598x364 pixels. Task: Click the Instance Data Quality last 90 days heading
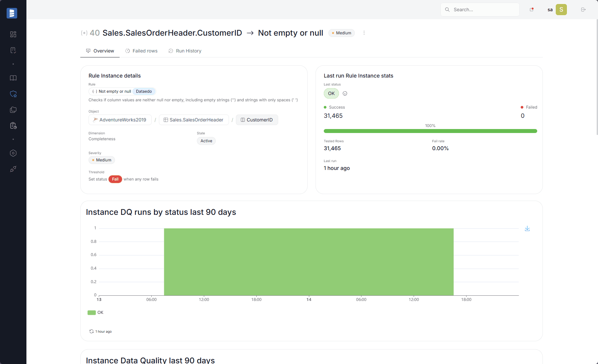150,360
